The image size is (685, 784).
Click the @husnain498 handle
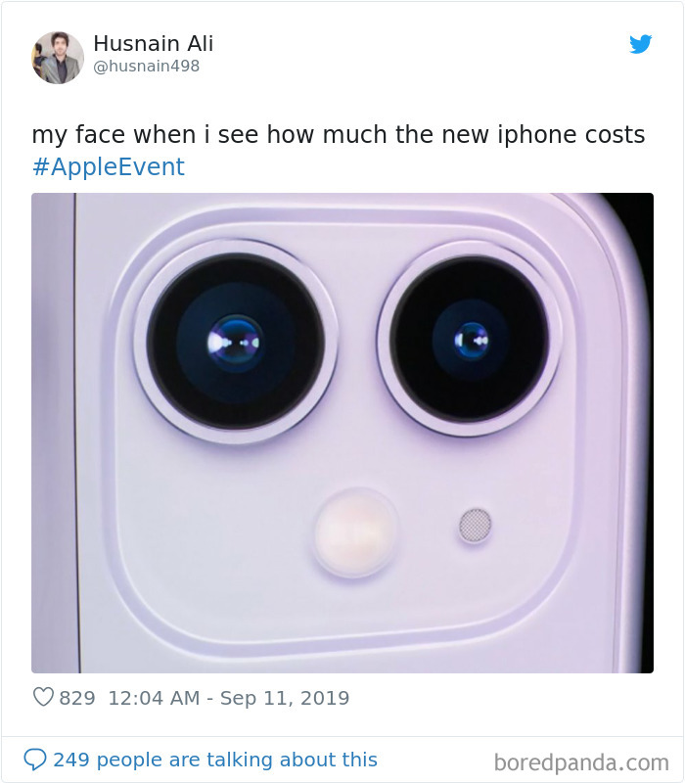point(145,67)
